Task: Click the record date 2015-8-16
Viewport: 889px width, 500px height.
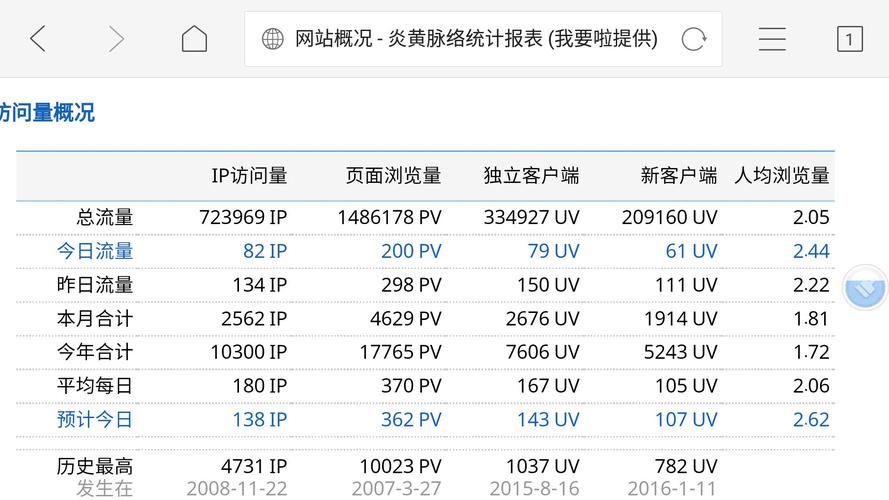Action: pyautogui.click(x=534, y=488)
